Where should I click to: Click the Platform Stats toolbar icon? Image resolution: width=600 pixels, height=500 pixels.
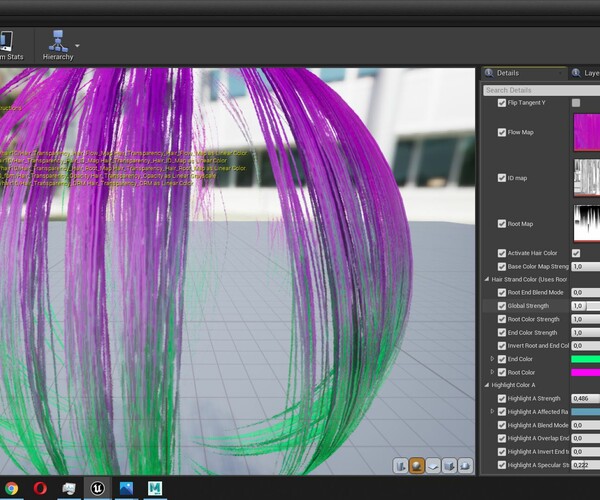click(x=10, y=46)
